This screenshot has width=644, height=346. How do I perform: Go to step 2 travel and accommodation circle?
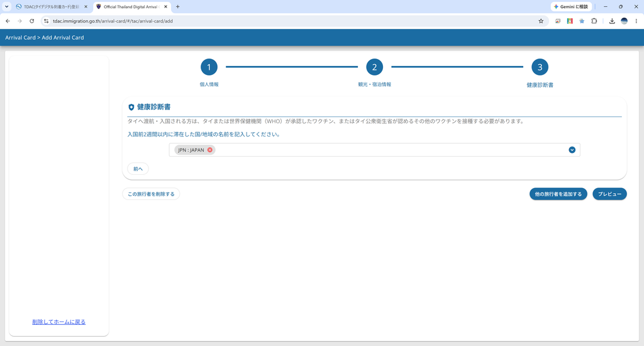pos(374,67)
